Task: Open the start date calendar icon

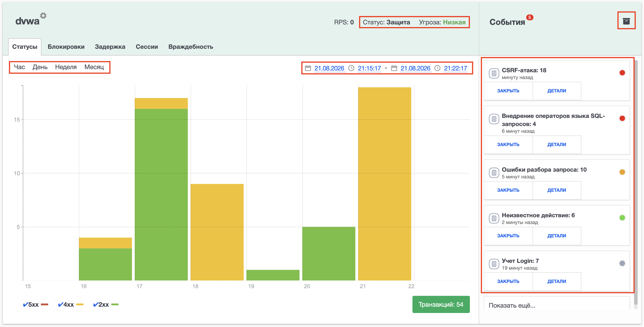Action: (x=308, y=68)
